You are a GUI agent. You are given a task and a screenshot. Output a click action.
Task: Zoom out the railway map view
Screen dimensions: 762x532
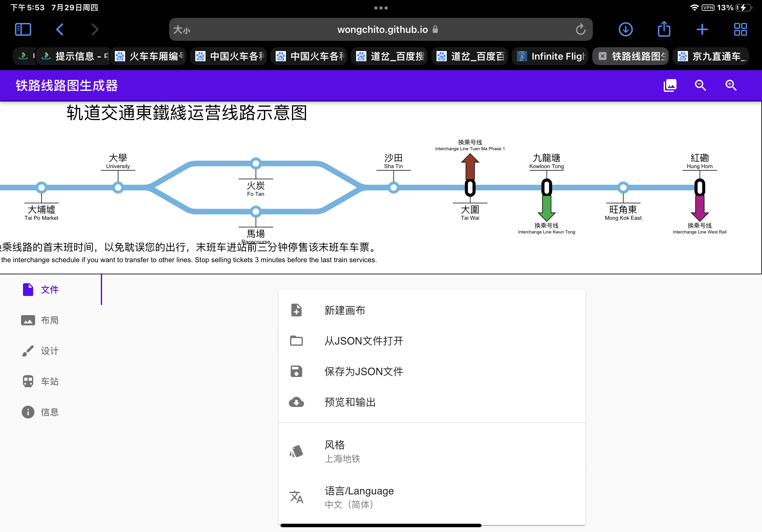click(x=700, y=85)
